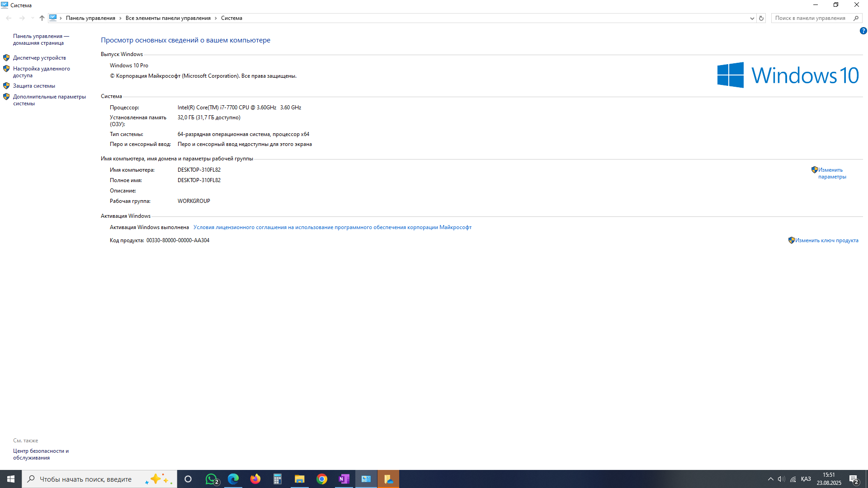Open 'Настройка удаленного доступа' link
868x488 pixels.
(x=42, y=72)
